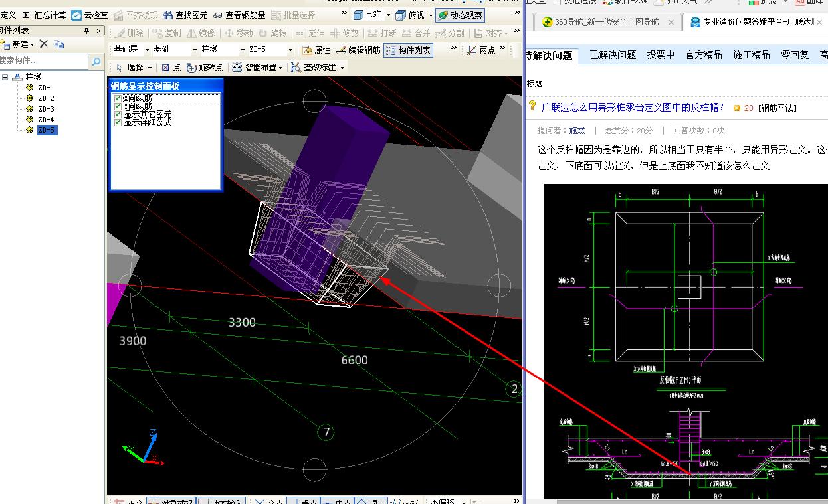Screen dimensions: 828x504
Task: Open 编辑钢筋 edit rebar tool
Action: [x=358, y=50]
